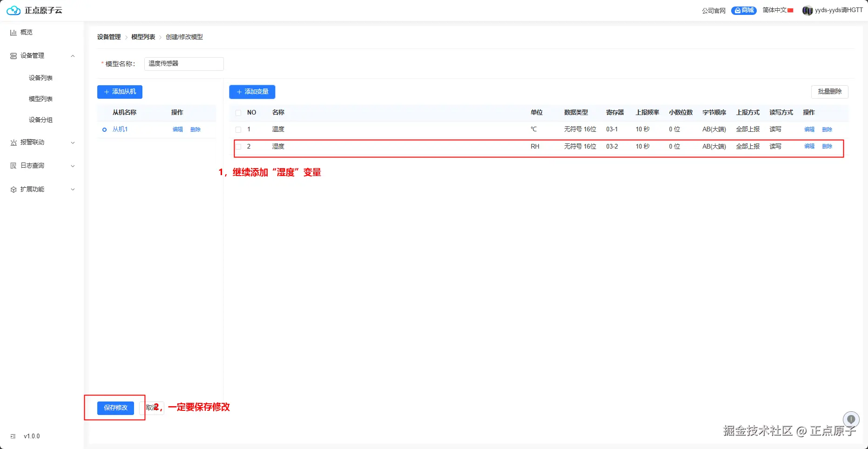Check the checkbox for row 2 湿度
Viewport: 868px width, 449px height.
pyautogui.click(x=238, y=147)
